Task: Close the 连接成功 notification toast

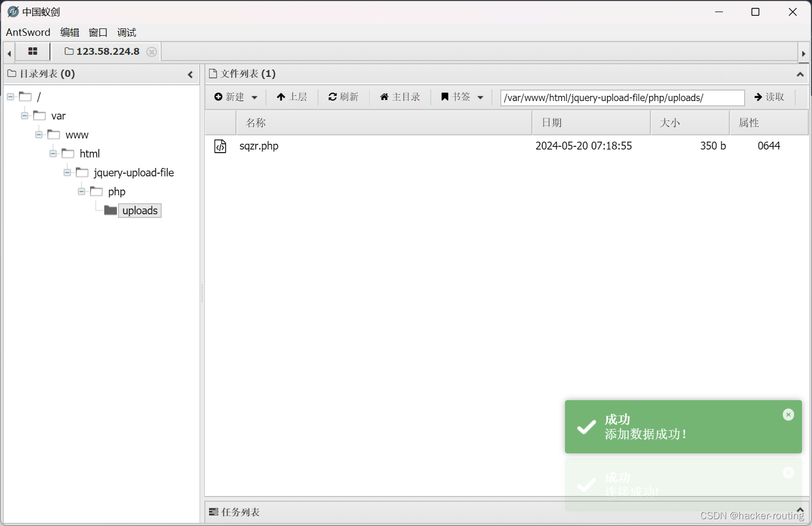Action: click(x=788, y=472)
